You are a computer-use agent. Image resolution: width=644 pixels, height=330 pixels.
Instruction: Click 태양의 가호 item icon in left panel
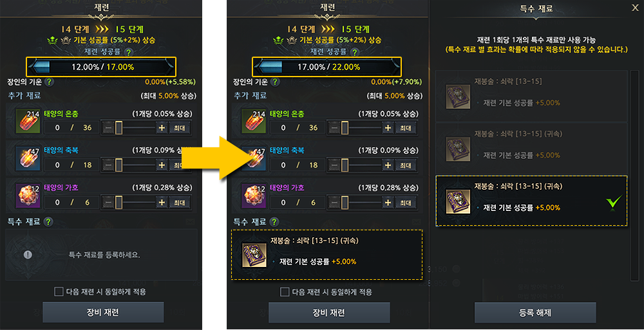[x=28, y=196]
